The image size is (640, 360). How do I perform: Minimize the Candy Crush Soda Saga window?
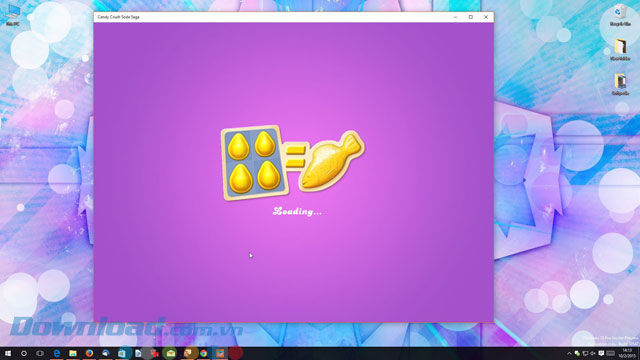point(456,17)
